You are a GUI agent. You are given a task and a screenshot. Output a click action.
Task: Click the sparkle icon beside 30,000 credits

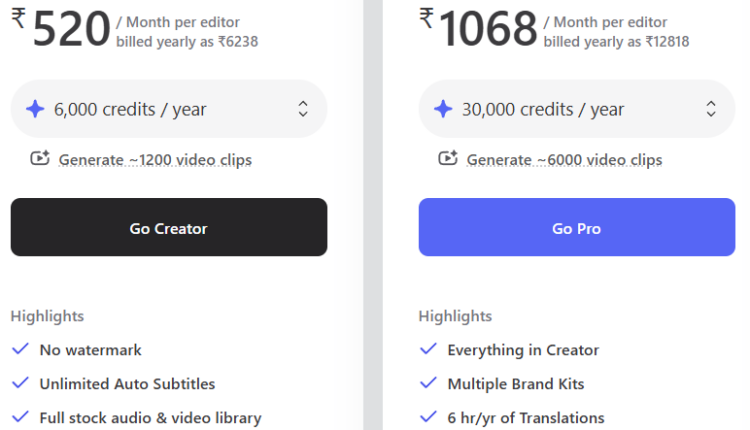point(443,109)
